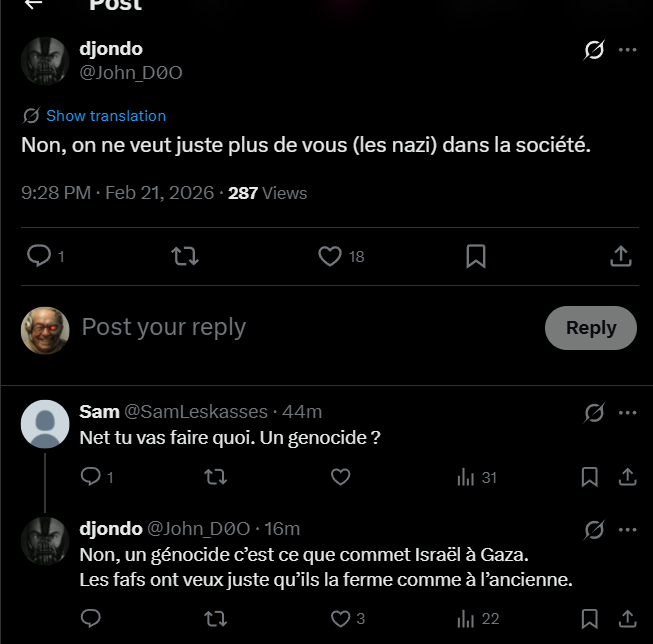
Task: Repost Sam's reply
Action: (x=215, y=477)
